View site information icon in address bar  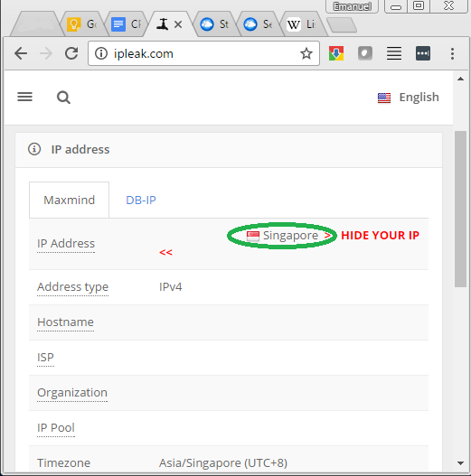coord(101,53)
